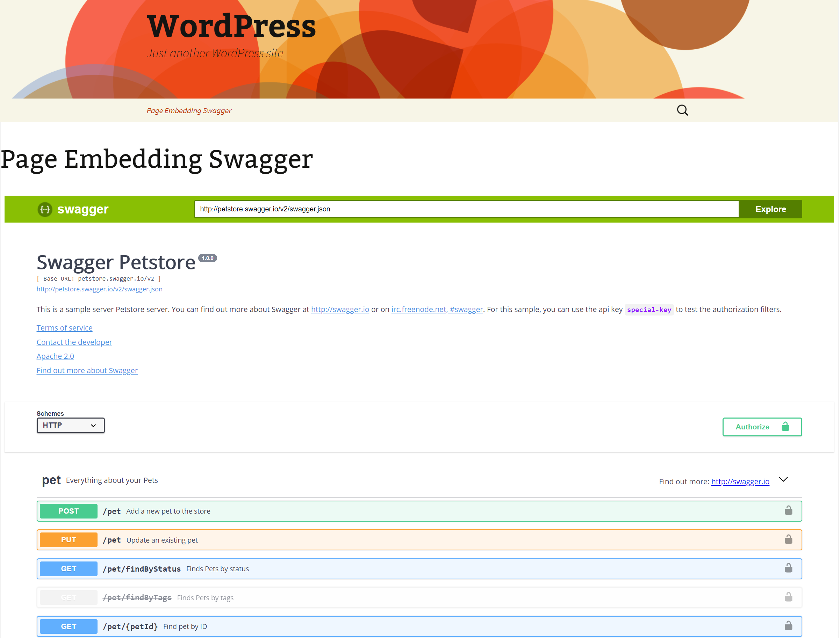This screenshot has height=638, width=840.
Task: Click the Authorize button
Action: point(762,426)
